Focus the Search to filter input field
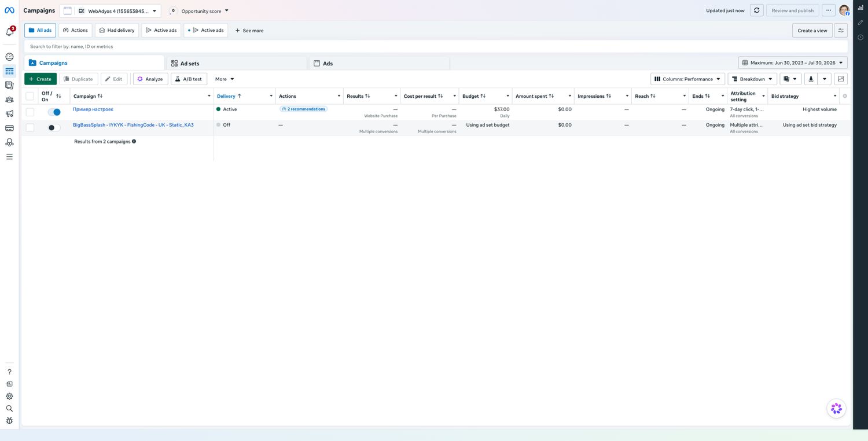This screenshot has height=441, width=868. point(436,46)
